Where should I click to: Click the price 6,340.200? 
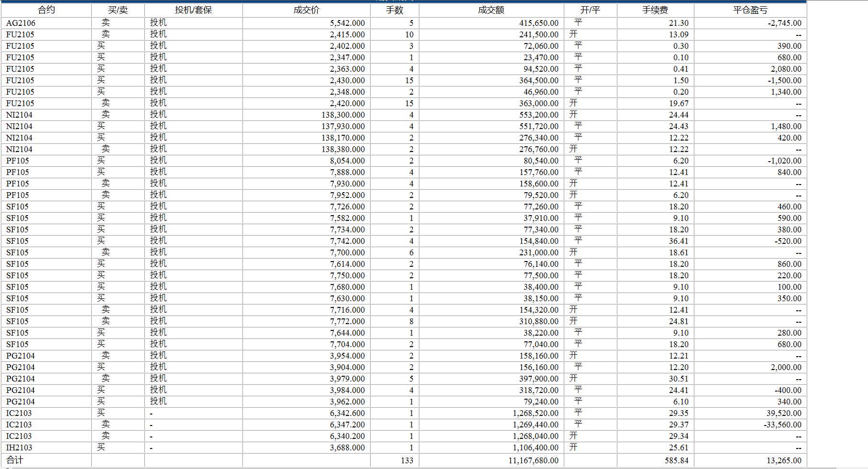(347, 436)
